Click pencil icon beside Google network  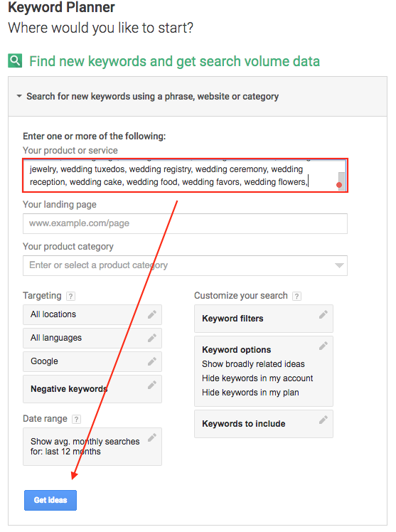pos(152,361)
